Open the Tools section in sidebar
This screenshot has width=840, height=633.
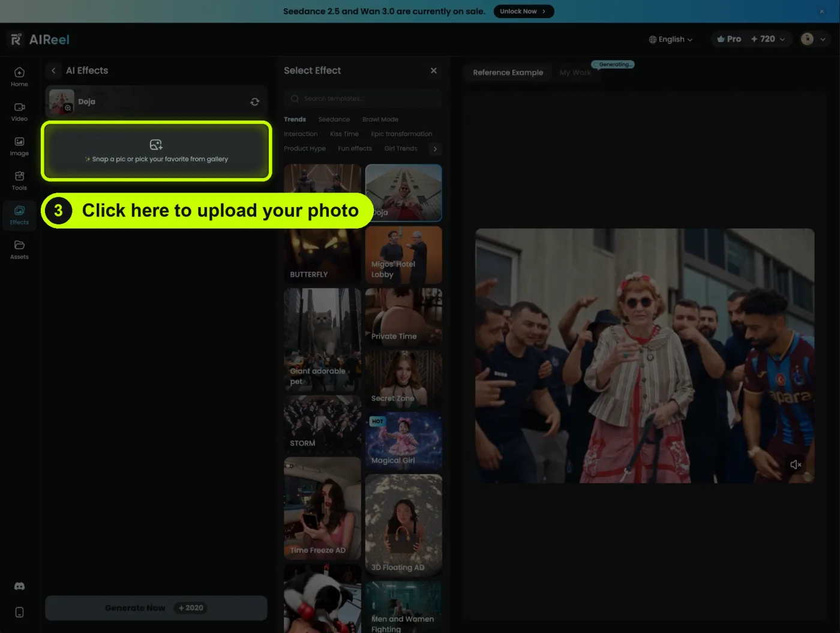pos(19,181)
